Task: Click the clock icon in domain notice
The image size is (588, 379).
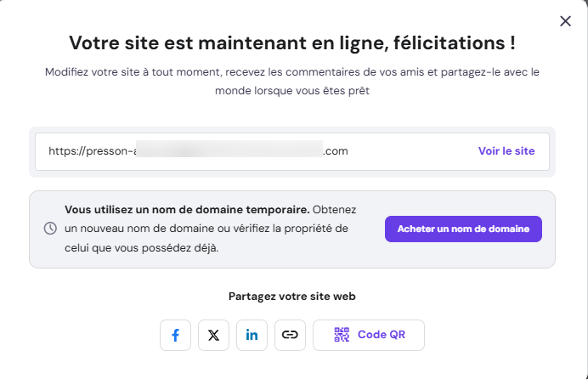Action: pyautogui.click(x=50, y=229)
